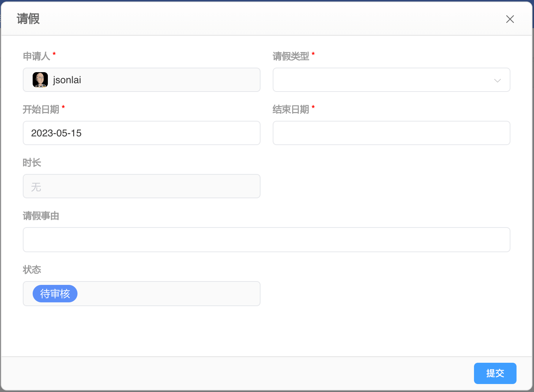Click the 申请人 field label

36,56
